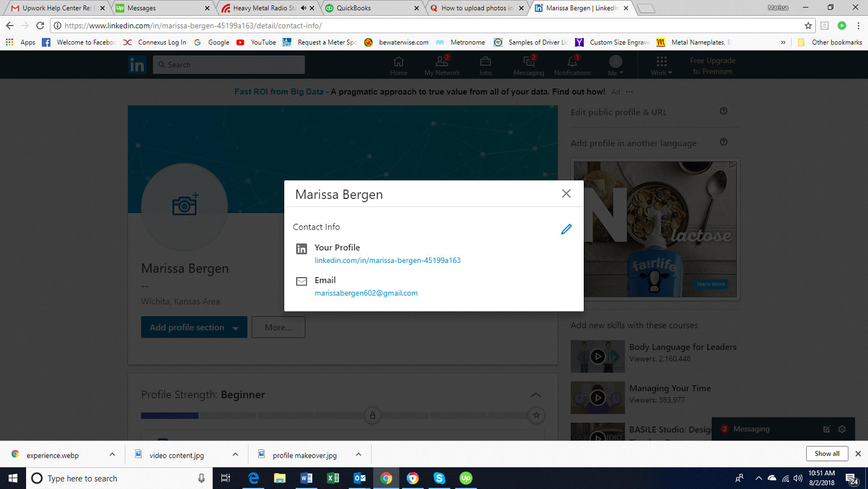The height and width of the screenshot is (489, 868).
Task: Edit contact info with the pencil icon
Action: point(566,229)
